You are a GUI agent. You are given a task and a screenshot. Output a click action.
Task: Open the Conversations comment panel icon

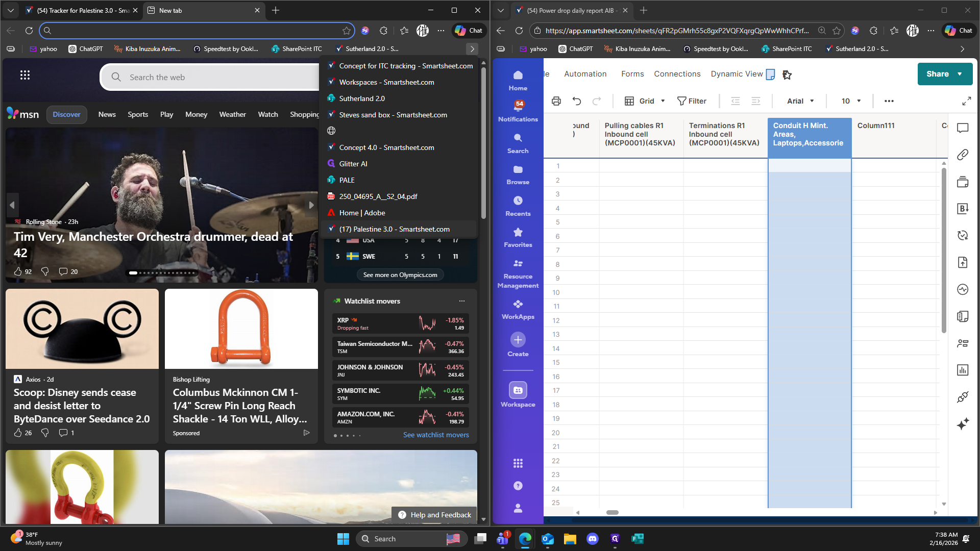pyautogui.click(x=963, y=128)
